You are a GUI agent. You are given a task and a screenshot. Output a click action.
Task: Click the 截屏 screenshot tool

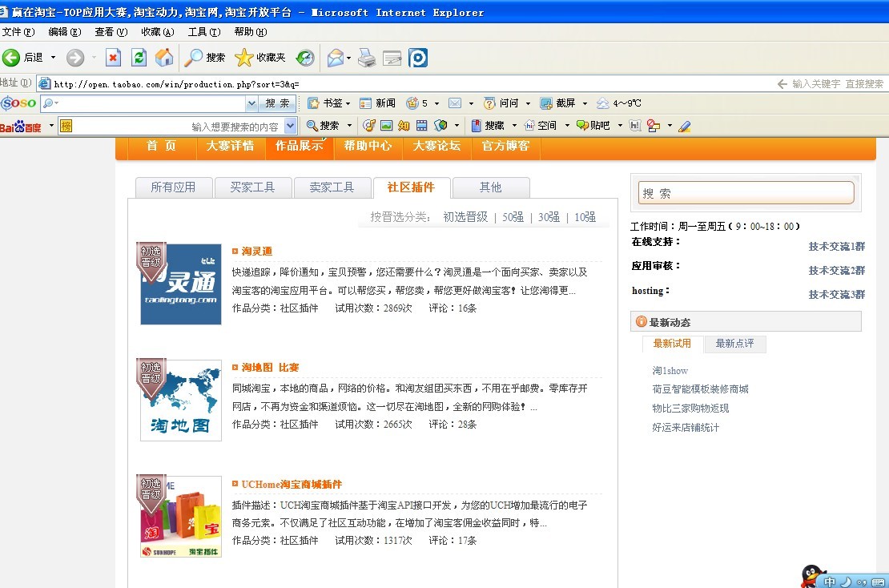[x=558, y=103]
